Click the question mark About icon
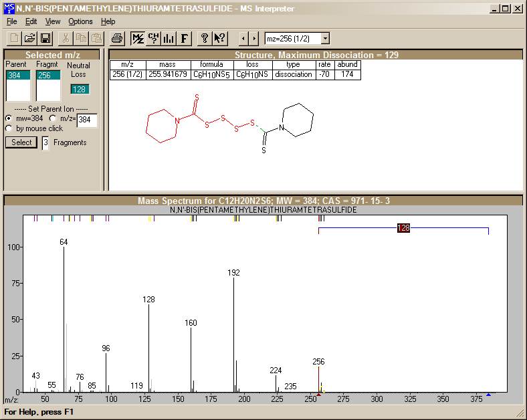Viewport: 527px width, 420px height. tap(205, 38)
